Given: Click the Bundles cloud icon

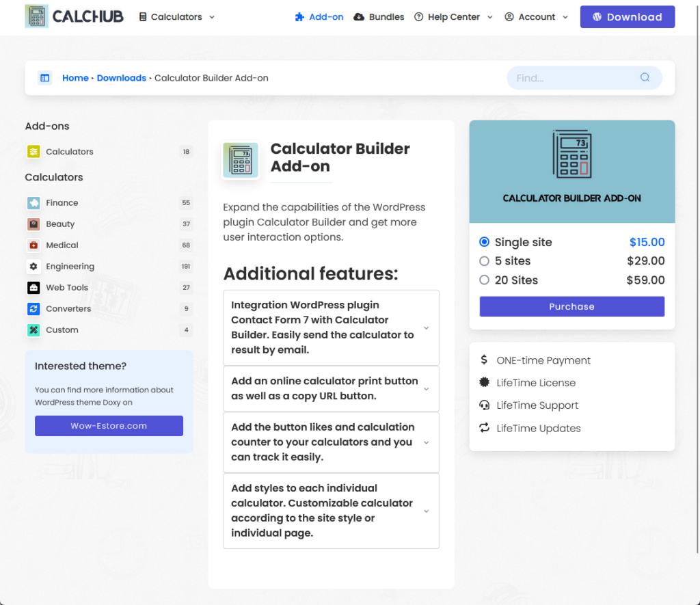Looking at the screenshot, I should [358, 17].
